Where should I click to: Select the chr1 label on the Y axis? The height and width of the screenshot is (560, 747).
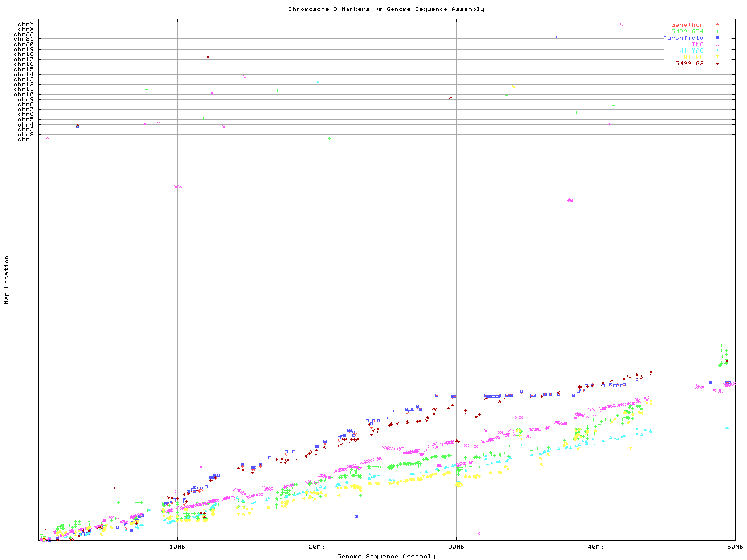click(x=26, y=139)
